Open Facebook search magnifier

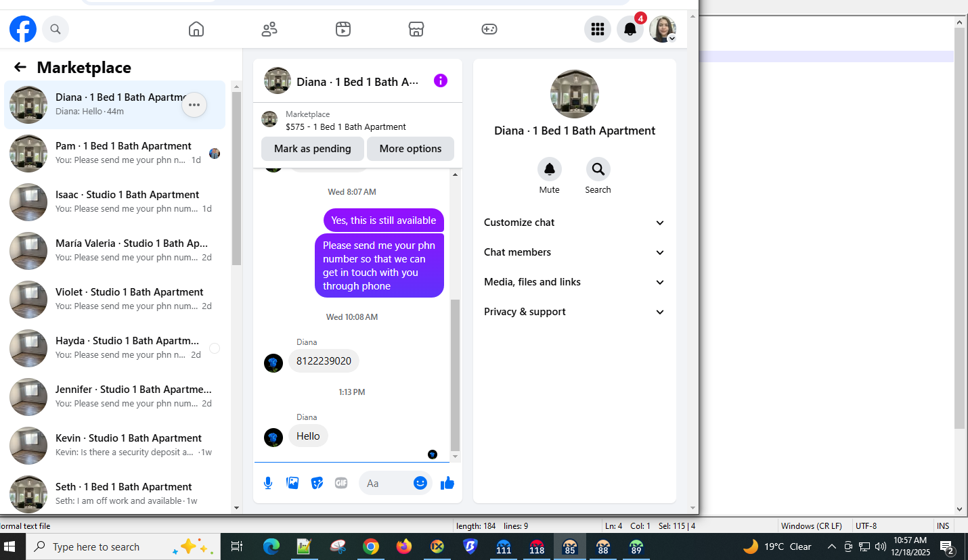point(56,29)
